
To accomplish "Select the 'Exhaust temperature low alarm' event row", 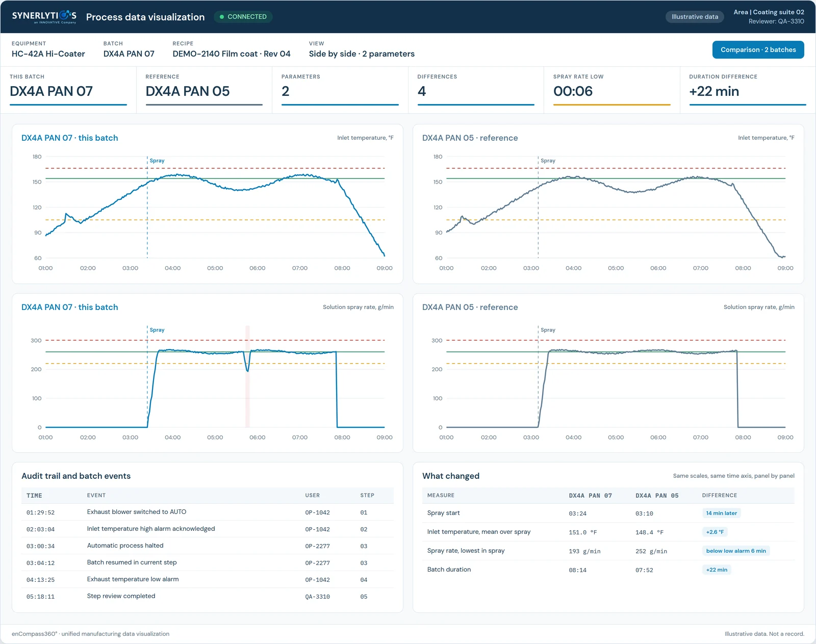I will pyautogui.click(x=208, y=579).
